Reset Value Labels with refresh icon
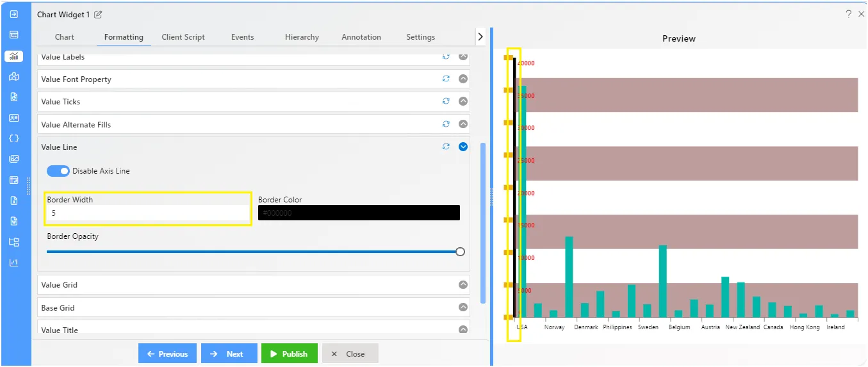 pyautogui.click(x=446, y=56)
